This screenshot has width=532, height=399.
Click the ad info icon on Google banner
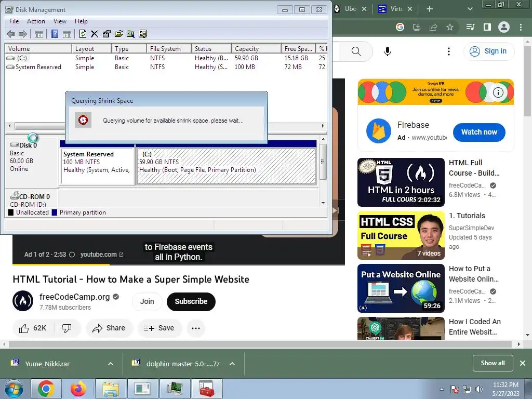pos(498,92)
